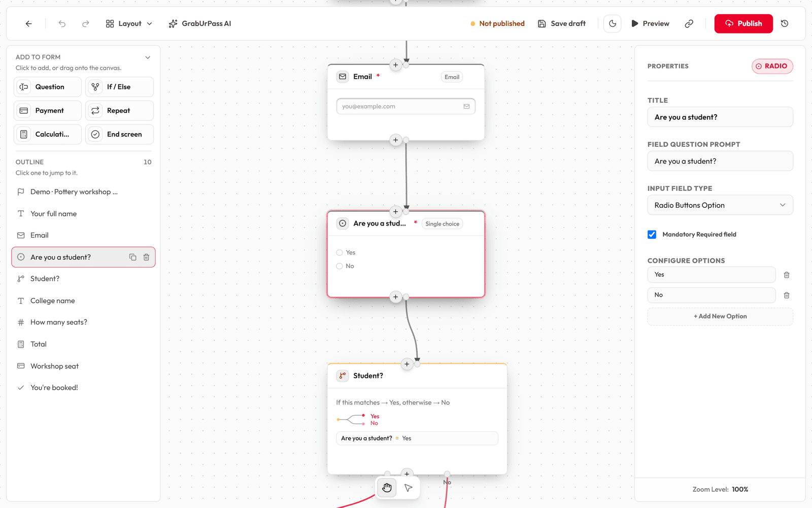This screenshot has height=508, width=812.
Task: Collapse the Add to Form section
Action: [x=148, y=57]
